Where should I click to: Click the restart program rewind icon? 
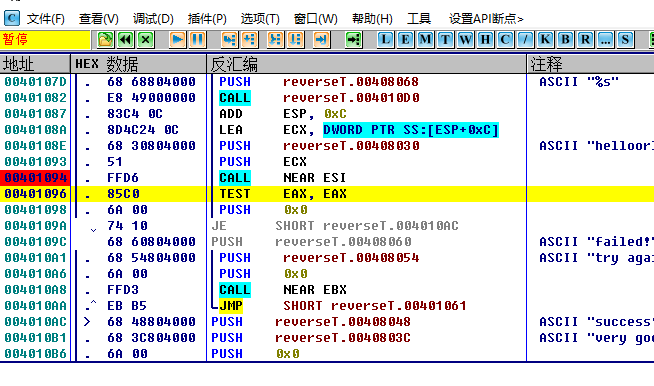pos(126,40)
